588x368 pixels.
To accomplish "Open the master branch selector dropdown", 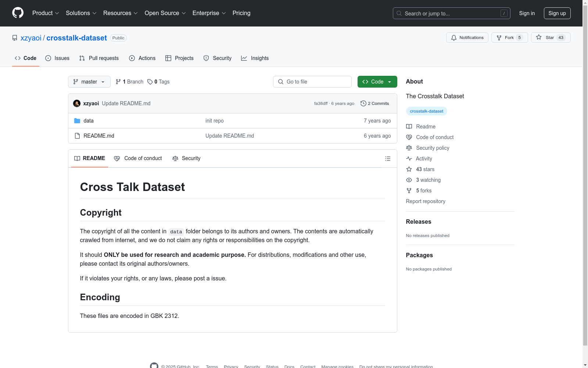I will (89, 82).
